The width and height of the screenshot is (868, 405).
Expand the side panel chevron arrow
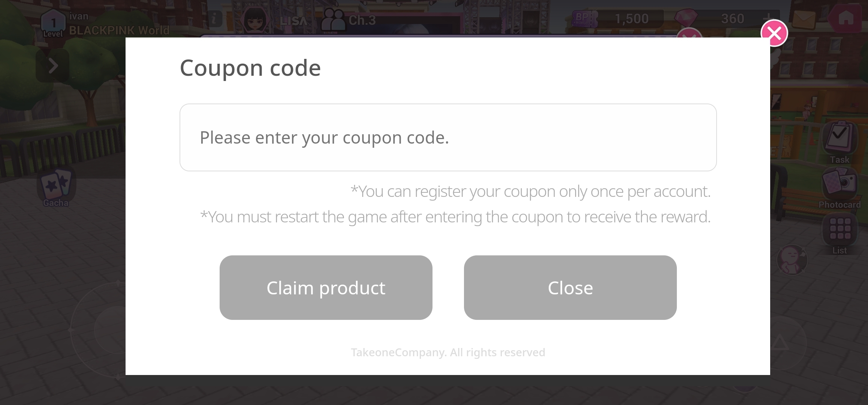coord(52,66)
